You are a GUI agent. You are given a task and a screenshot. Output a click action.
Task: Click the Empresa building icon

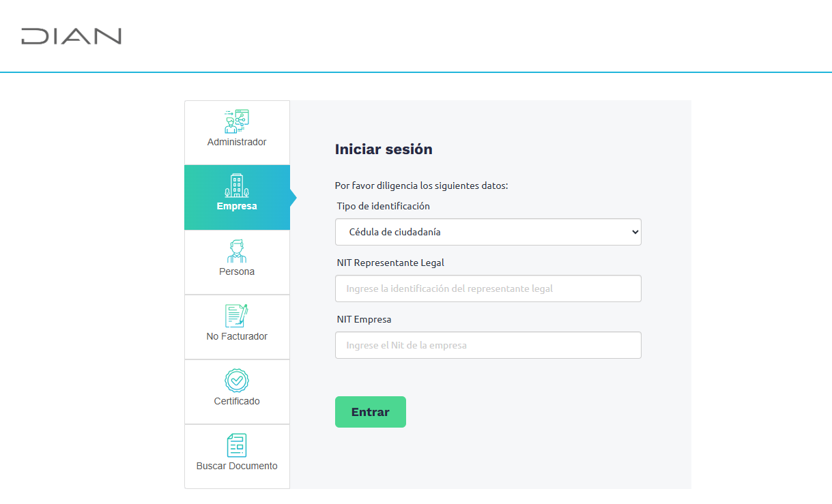click(237, 185)
